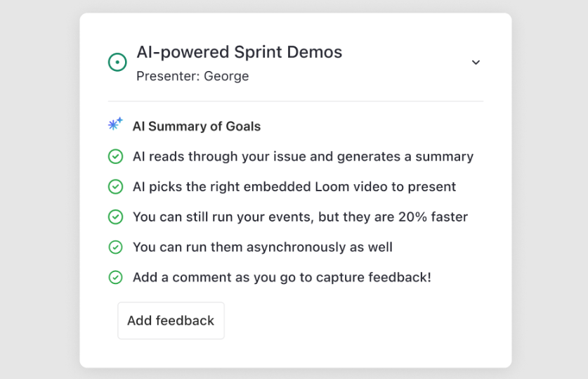This screenshot has height=379, width=588.
Task: Click goal text about generating a summary
Action: click(303, 157)
